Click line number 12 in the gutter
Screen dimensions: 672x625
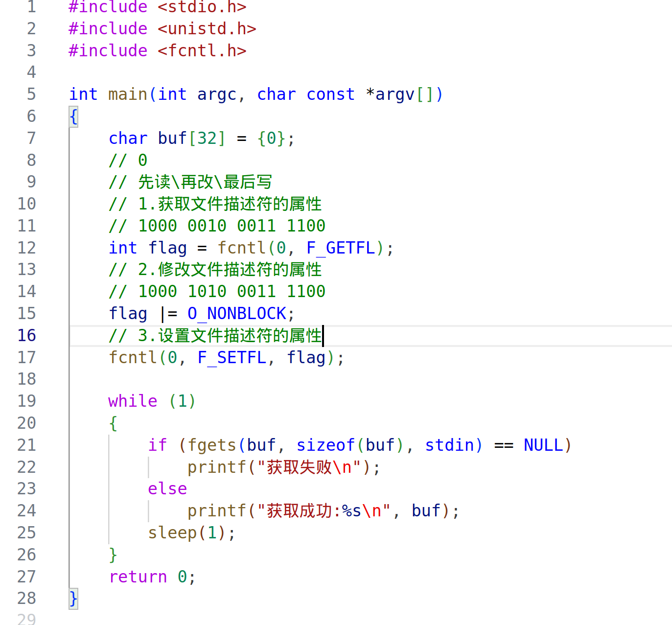(x=27, y=248)
